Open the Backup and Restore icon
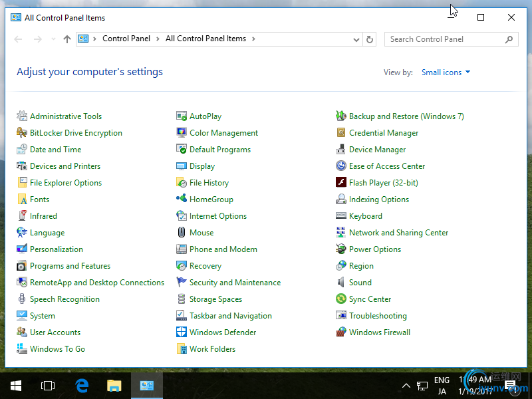Viewport: 532px width, 399px height. (x=341, y=116)
